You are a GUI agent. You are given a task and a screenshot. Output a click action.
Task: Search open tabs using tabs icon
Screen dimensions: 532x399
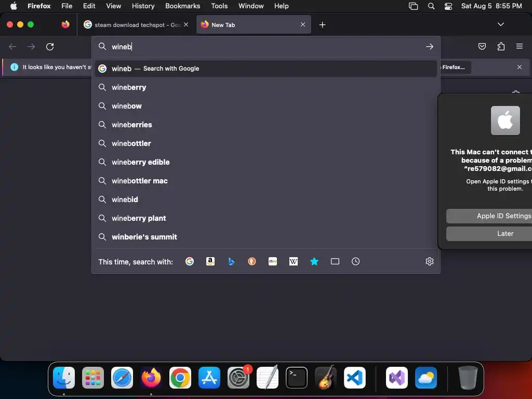click(335, 261)
